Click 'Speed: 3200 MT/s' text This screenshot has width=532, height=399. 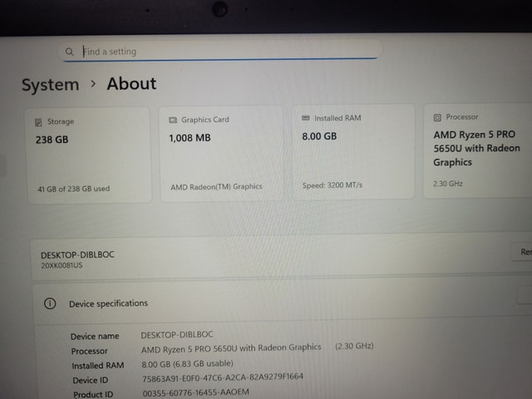[x=332, y=185]
